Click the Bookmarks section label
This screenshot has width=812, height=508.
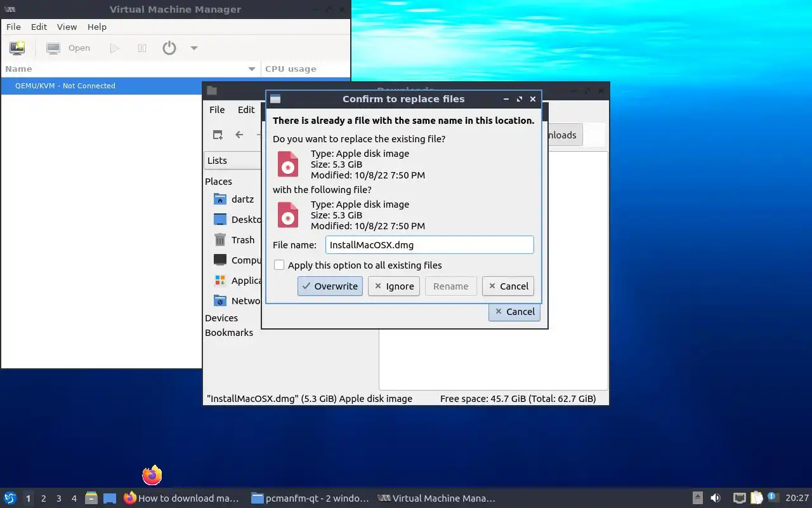[x=229, y=332]
